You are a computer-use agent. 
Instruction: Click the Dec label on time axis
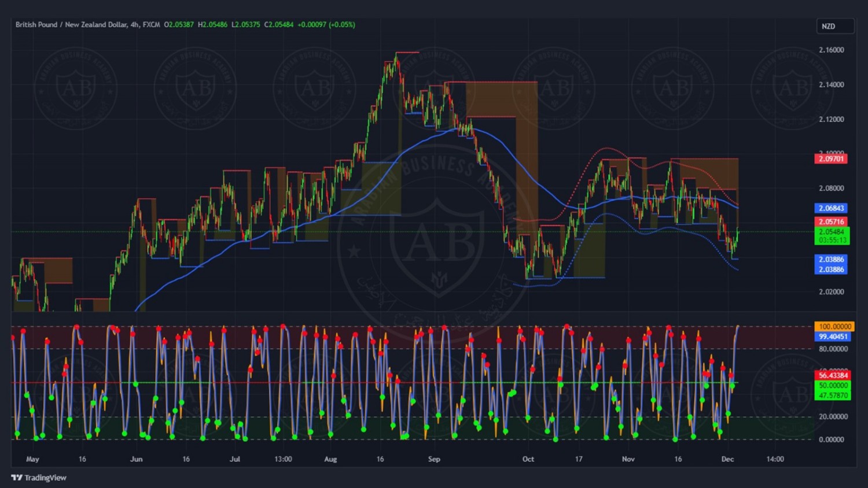coord(727,459)
